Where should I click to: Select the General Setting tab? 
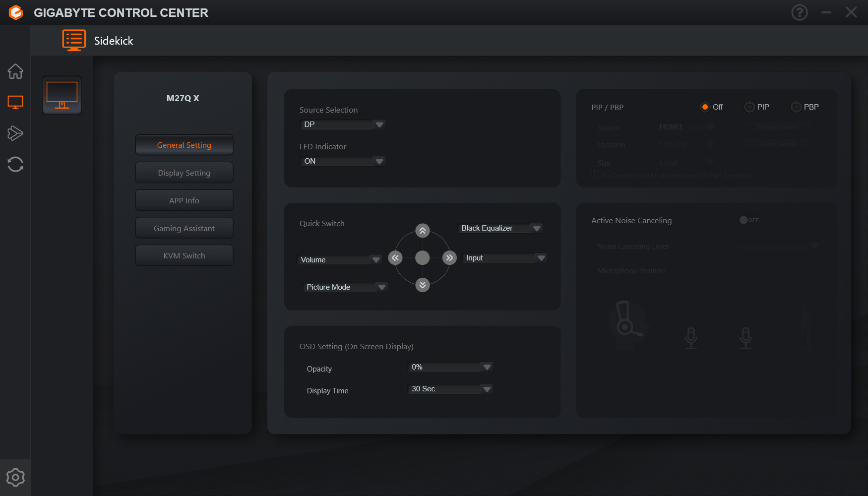point(184,145)
